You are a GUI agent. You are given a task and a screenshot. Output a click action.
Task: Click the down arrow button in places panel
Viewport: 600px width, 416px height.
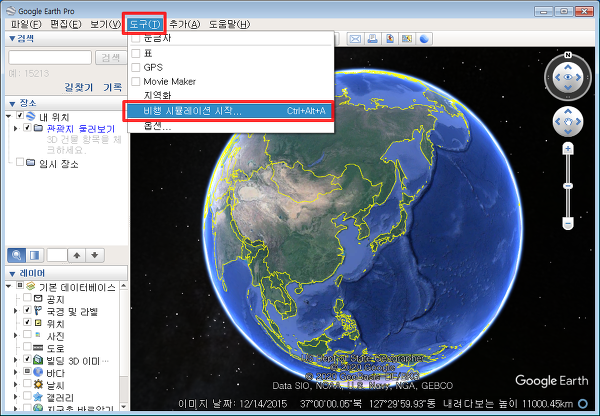coord(95,255)
